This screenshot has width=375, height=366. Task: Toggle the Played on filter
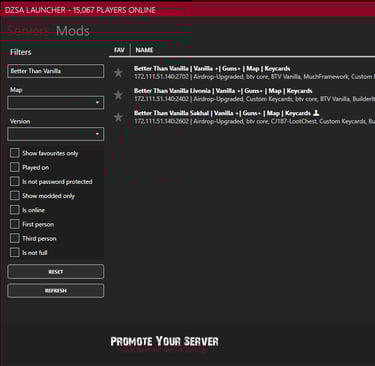[14, 167]
